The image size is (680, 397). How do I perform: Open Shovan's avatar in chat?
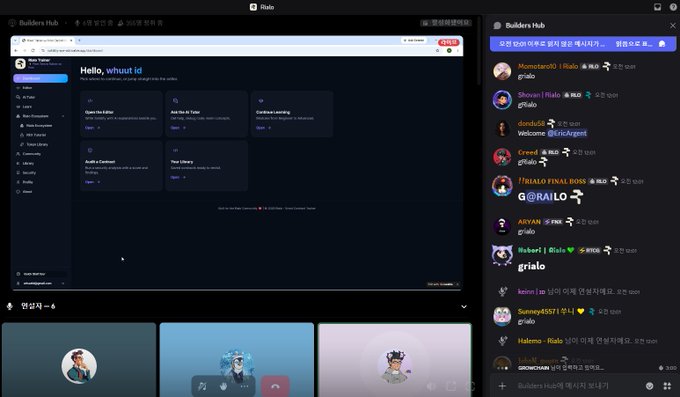click(502, 100)
